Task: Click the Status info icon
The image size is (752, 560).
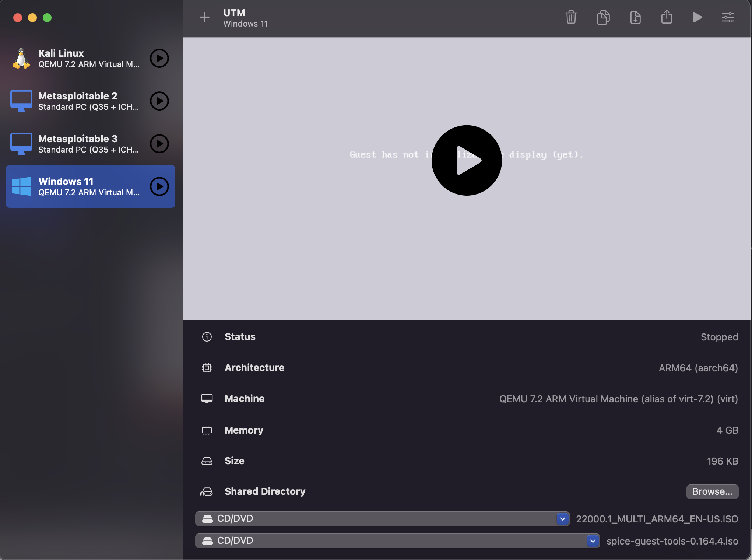Action: 207,337
